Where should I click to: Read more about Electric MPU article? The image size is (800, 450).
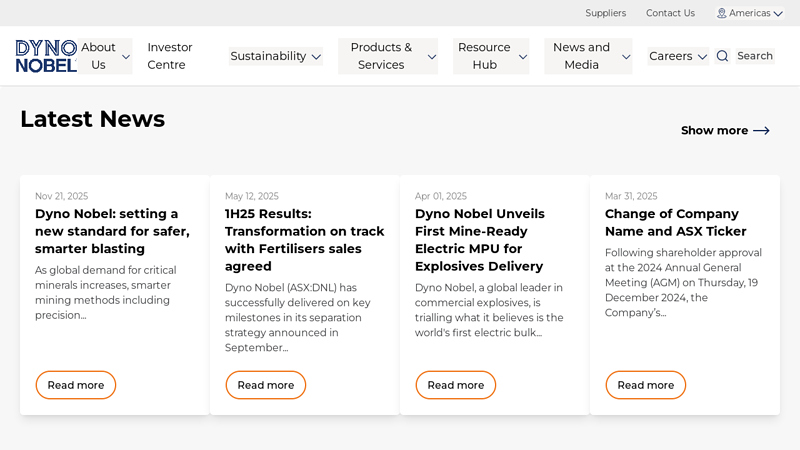pyautogui.click(x=456, y=385)
